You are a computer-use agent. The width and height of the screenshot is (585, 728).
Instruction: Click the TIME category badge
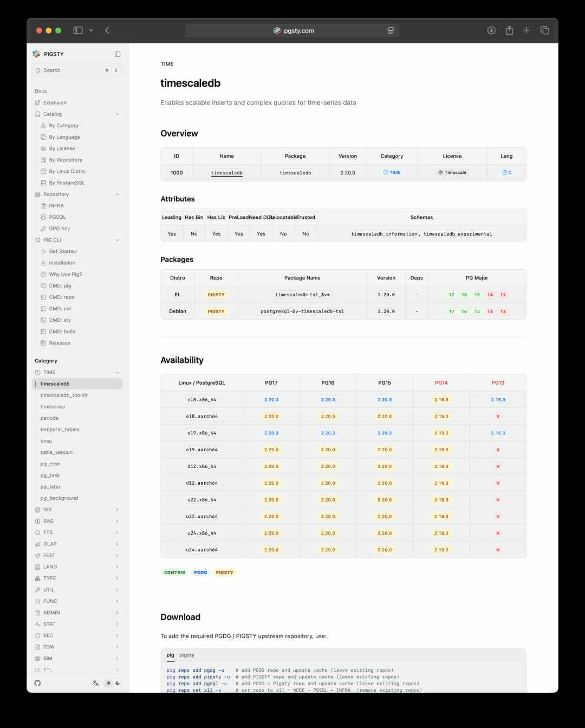392,173
